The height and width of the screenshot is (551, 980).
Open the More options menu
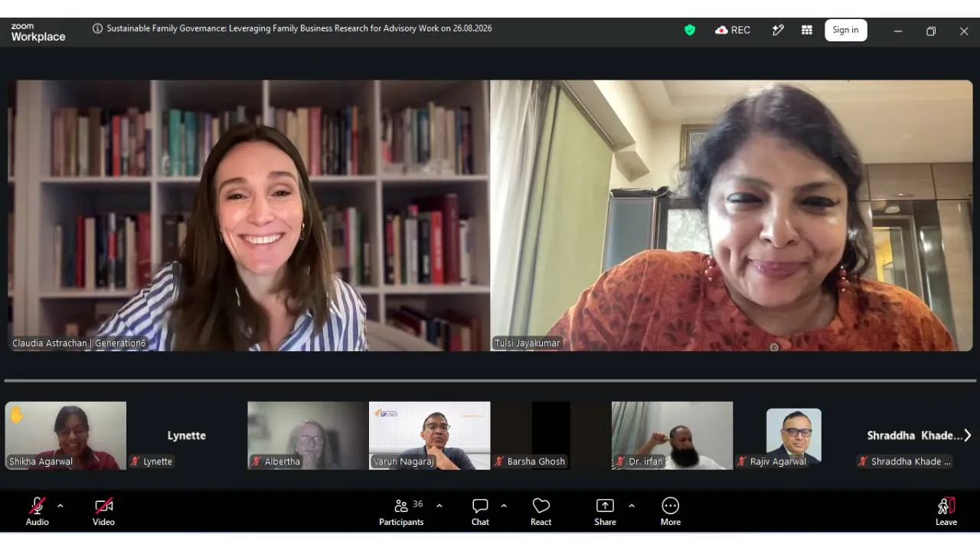(x=670, y=511)
